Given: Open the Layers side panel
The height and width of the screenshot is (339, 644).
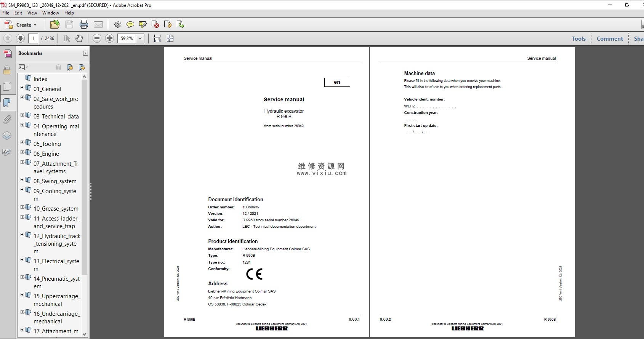Looking at the screenshot, I should 7,136.
